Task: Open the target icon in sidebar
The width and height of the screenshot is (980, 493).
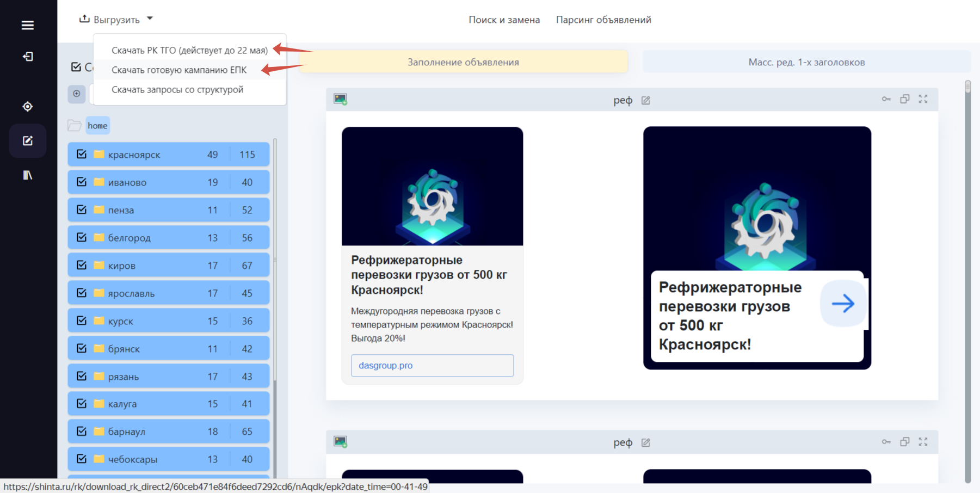Action: 28,107
